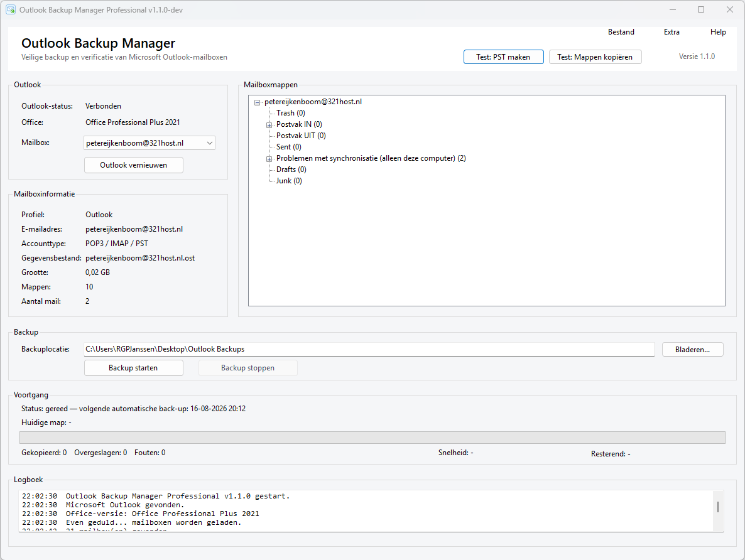The height and width of the screenshot is (560, 745).
Task: Close the Outlook Backup Manager window
Action: tap(730, 9)
